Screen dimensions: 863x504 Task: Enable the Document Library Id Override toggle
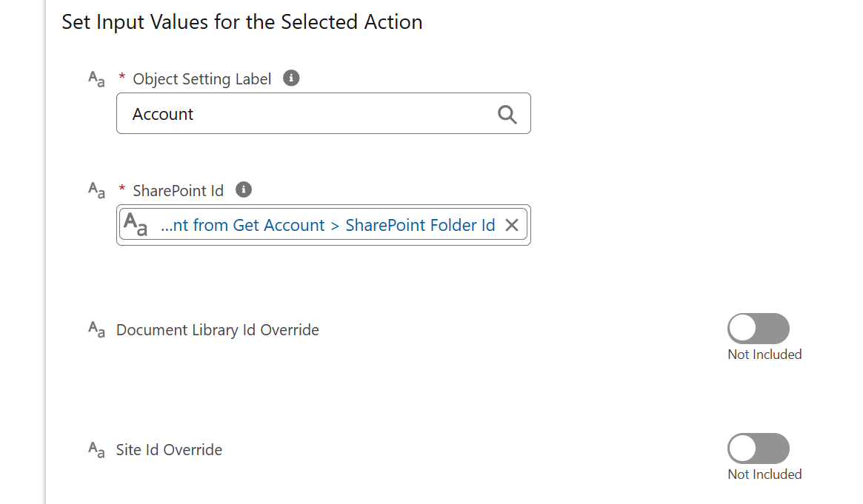pos(759,329)
